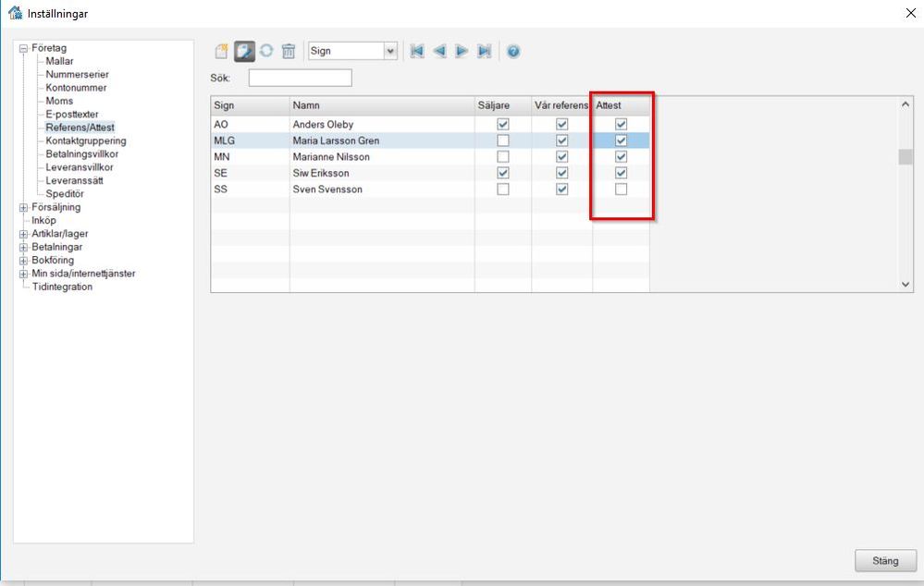Toggle Säljare checkbox for Sven Svensson
This screenshot has height=586, width=924.
click(x=502, y=189)
